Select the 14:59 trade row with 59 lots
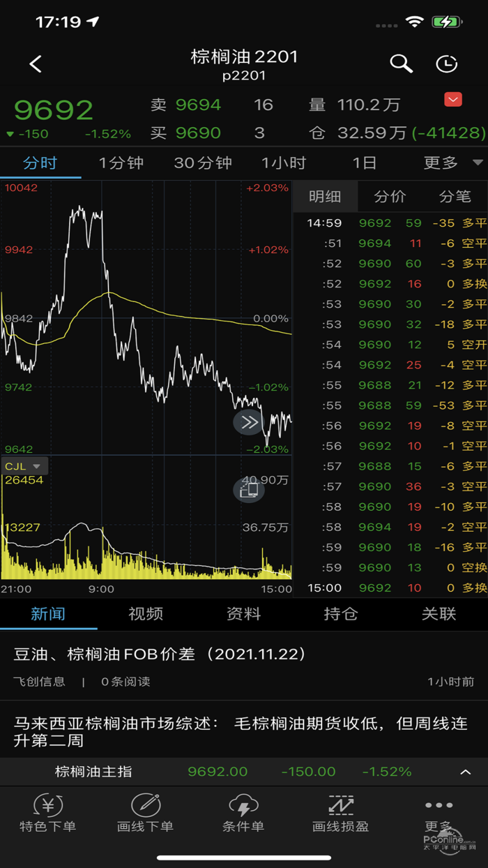 tap(390, 223)
